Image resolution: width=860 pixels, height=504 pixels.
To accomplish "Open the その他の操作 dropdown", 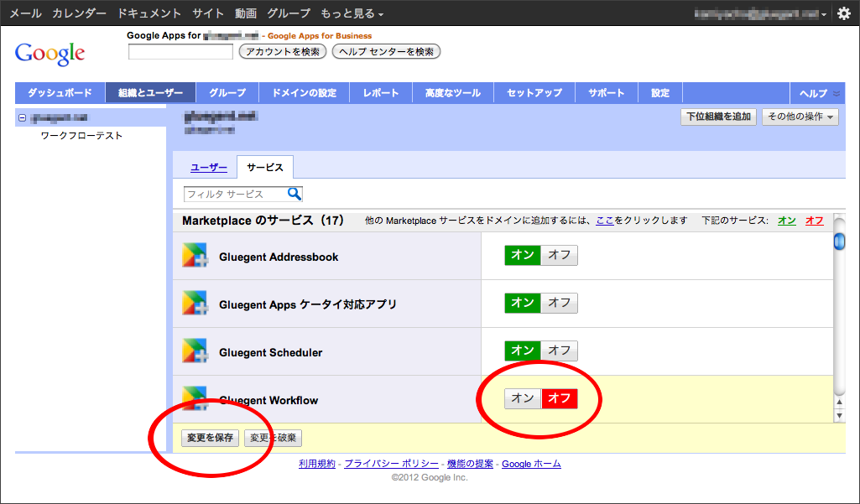I will point(800,117).
